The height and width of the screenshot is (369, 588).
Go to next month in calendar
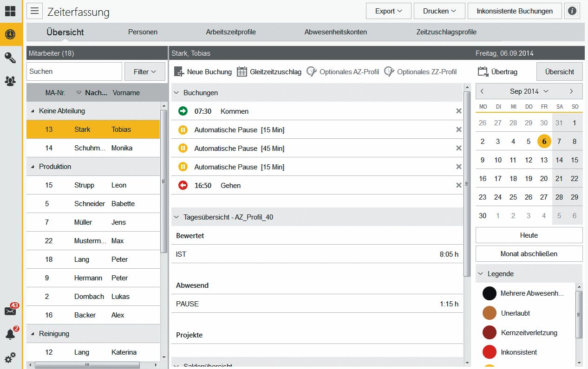pos(571,91)
